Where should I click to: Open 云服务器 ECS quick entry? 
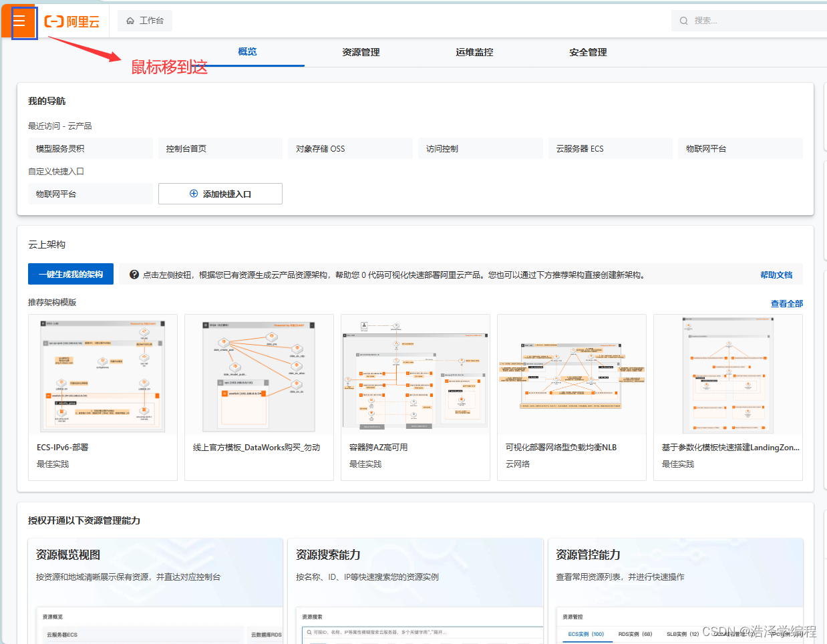point(610,148)
